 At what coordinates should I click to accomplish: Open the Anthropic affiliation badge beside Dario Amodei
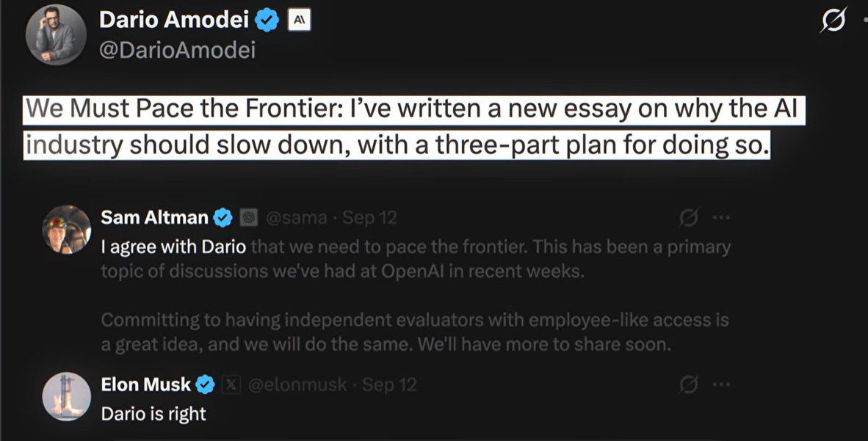click(299, 21)
